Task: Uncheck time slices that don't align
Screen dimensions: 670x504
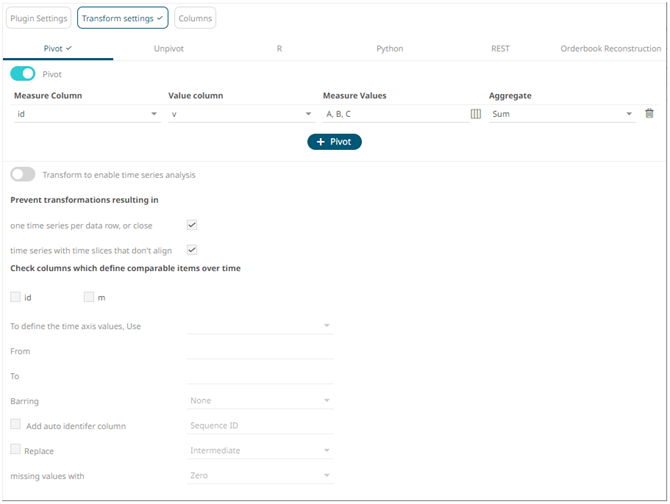Action: pyautogui.click(x=192, y=250)
